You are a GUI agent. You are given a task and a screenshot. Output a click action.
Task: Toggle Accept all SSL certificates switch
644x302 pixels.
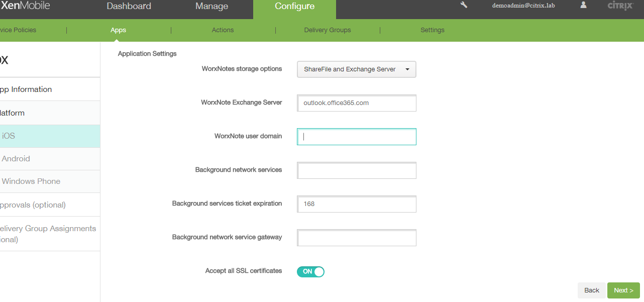coord(310,272)
